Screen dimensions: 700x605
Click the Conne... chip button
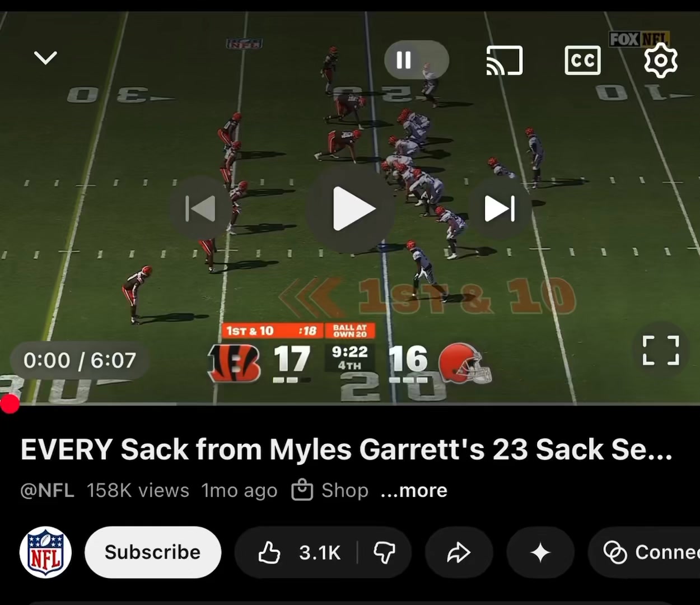[x=644, y=553]
